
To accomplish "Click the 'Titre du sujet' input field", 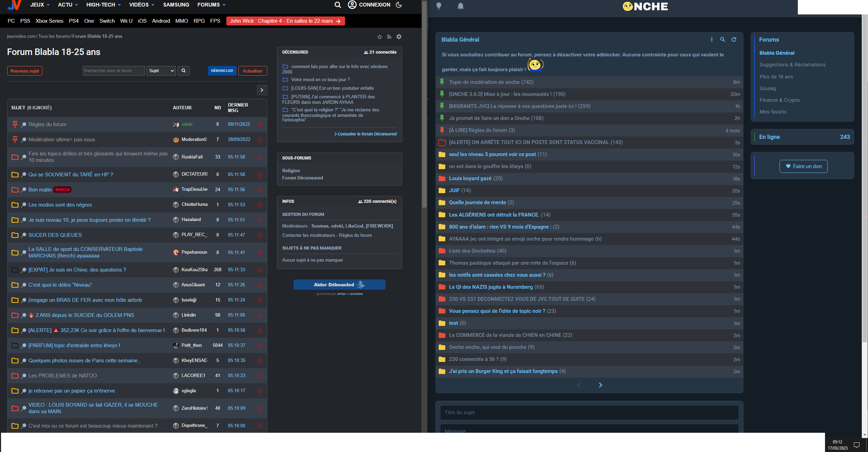I will [x=589, y=412].
